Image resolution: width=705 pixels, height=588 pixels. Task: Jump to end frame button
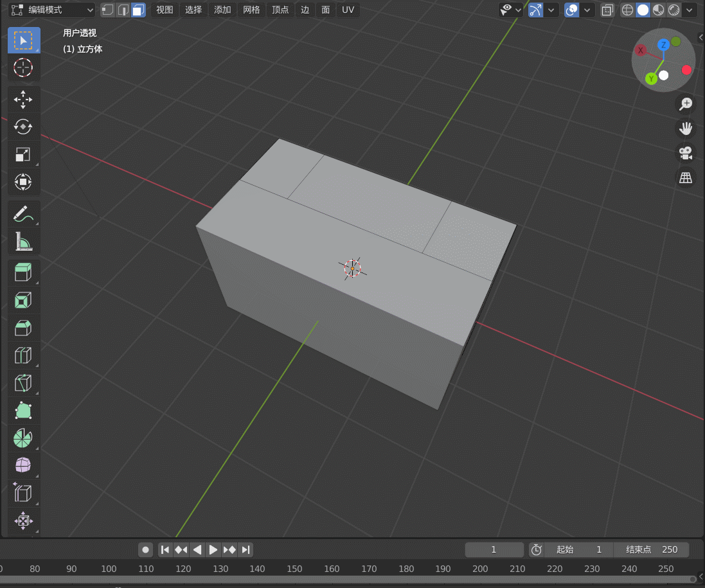pos(245,549)
